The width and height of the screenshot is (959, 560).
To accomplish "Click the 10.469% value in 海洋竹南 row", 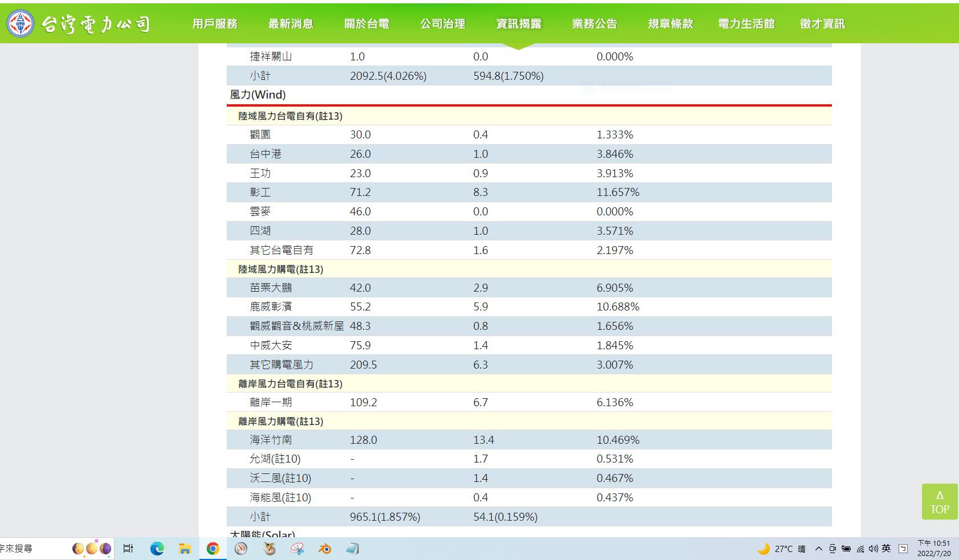I will click(x=618, y=440).
